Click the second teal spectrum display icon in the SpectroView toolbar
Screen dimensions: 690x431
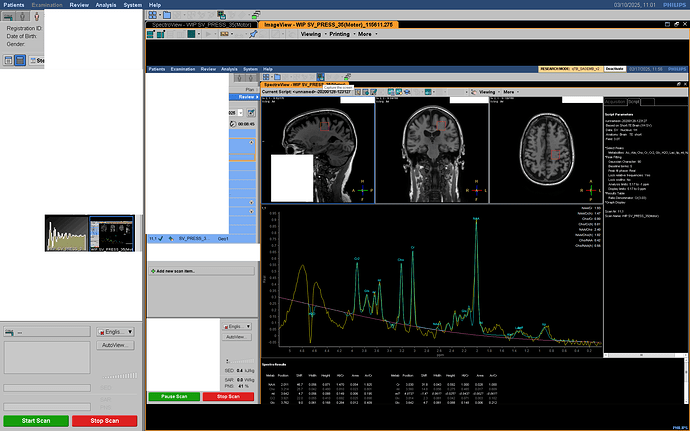399,92
